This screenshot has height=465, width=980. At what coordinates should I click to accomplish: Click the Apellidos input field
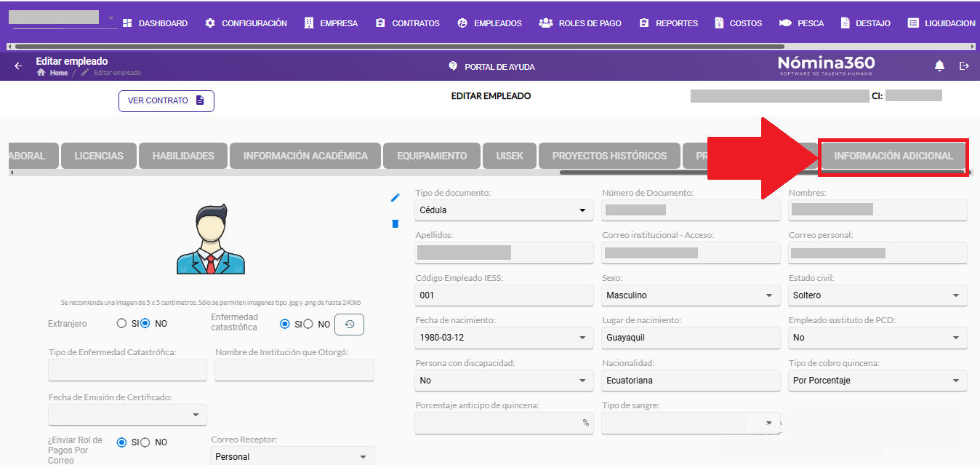505,253
